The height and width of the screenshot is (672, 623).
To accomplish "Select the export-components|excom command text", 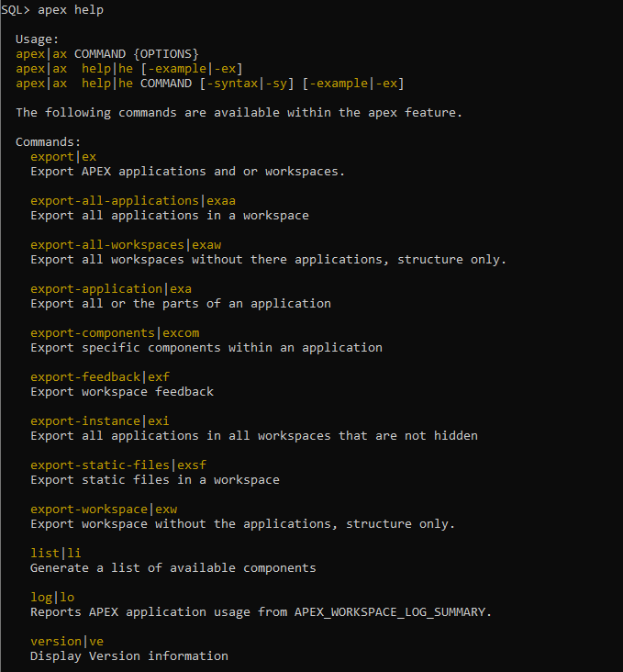I will (x=115, y=333).
